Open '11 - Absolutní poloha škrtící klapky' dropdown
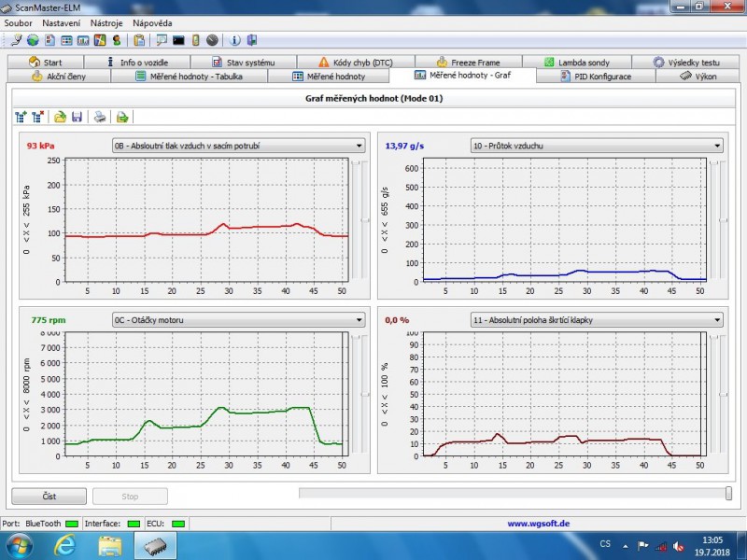 point(717,320)
